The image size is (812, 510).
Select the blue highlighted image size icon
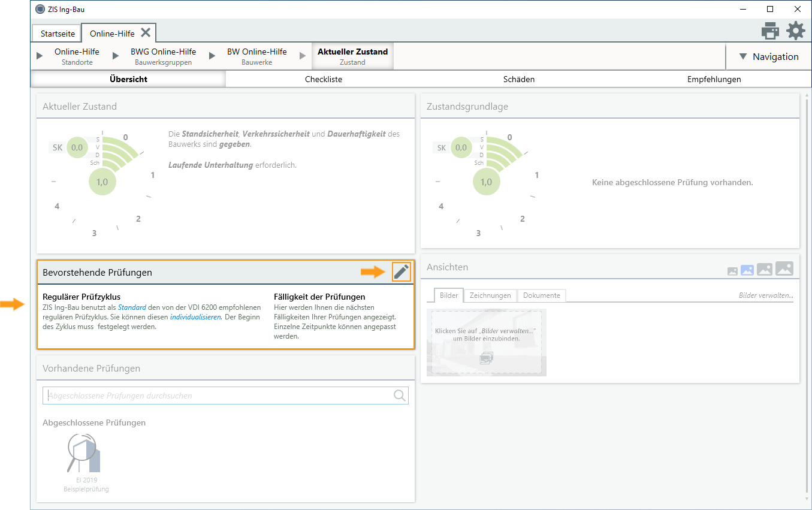point(747,270)
